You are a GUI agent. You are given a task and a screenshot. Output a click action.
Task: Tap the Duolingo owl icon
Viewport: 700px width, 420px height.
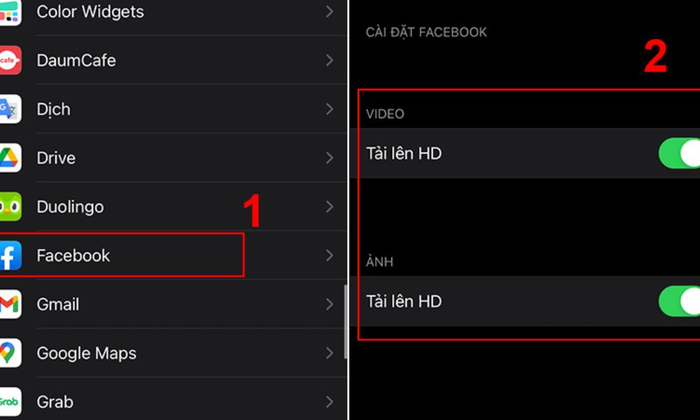(10, 207)
